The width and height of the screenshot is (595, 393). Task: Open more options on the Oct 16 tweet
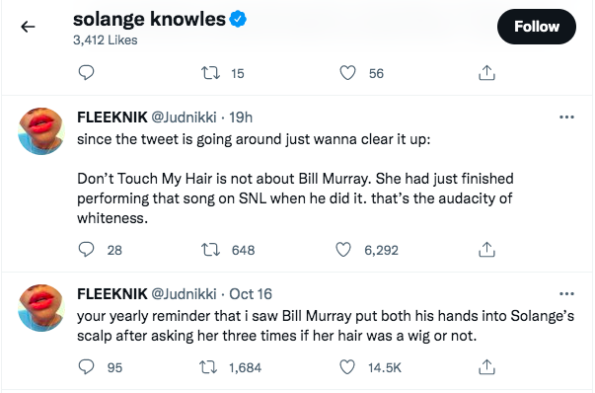pos(567,294)
